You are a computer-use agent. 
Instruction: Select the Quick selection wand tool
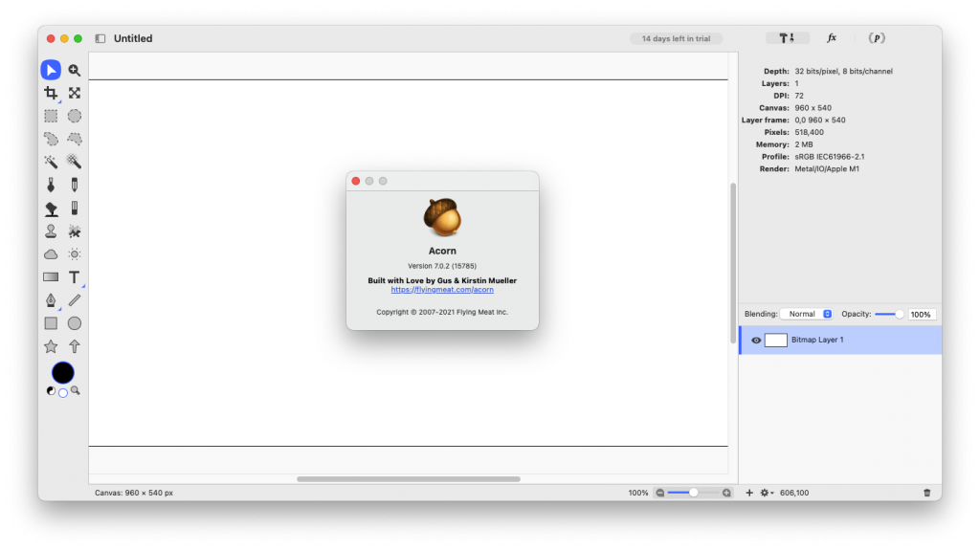[75, 162]
